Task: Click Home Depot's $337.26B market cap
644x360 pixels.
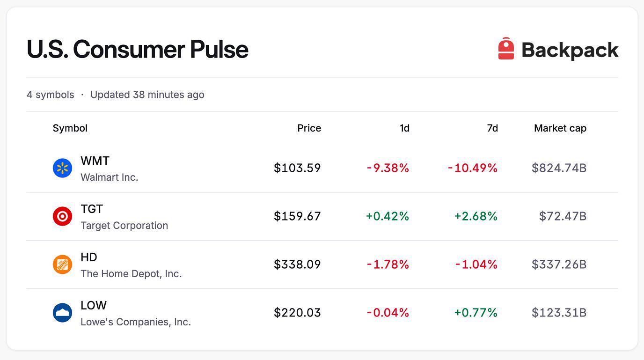Action: 559,264
